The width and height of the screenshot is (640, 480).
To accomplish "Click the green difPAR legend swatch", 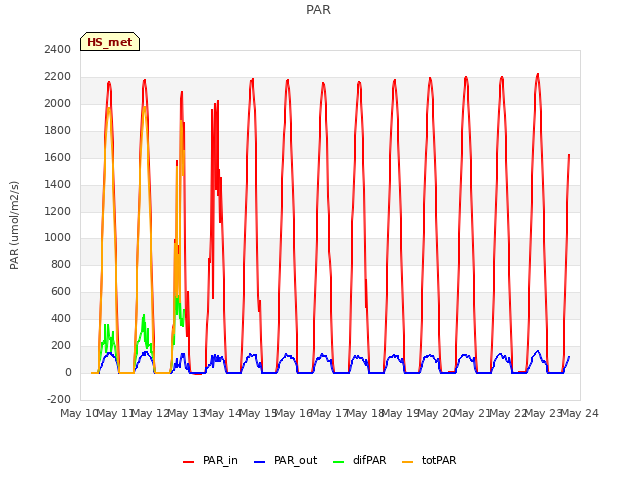I will [x=338, y=462].
